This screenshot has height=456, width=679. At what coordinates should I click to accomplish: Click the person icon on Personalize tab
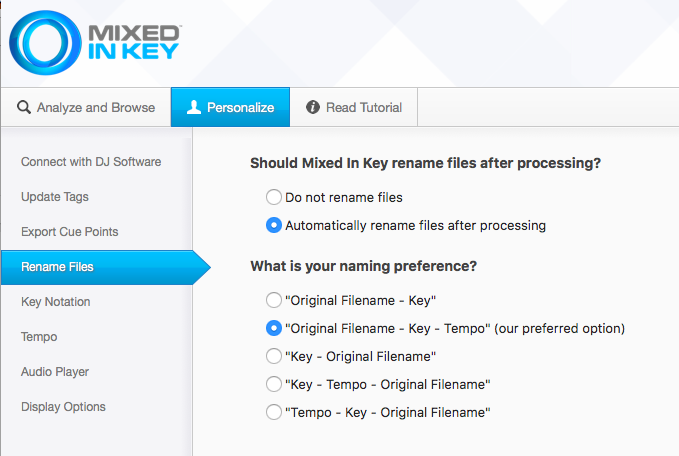pyautogui.click(x=194, y=107)
